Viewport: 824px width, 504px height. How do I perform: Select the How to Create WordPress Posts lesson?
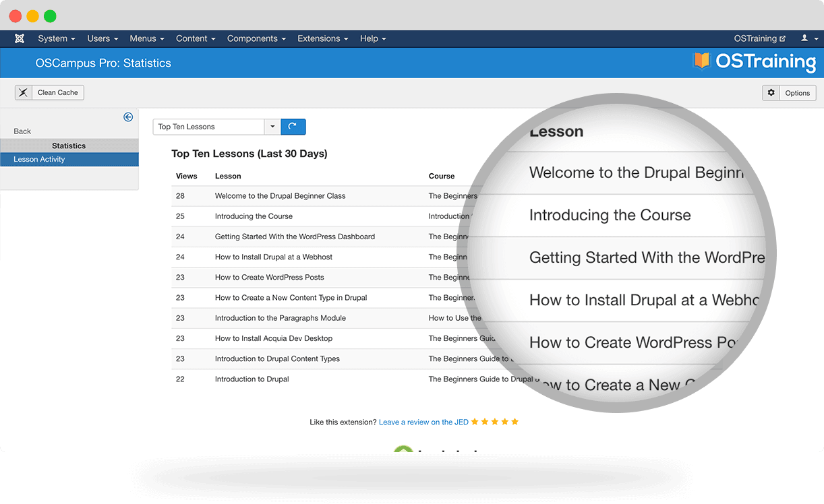270,277
